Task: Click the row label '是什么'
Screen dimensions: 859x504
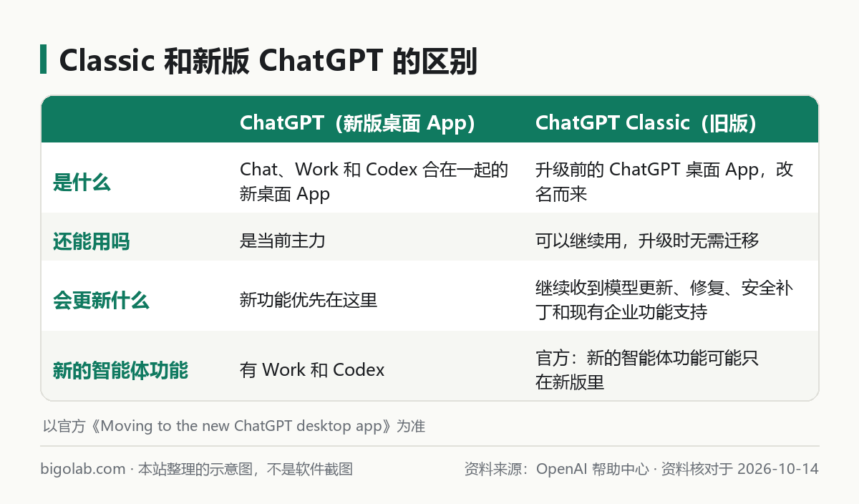Action: pos(82,182)
